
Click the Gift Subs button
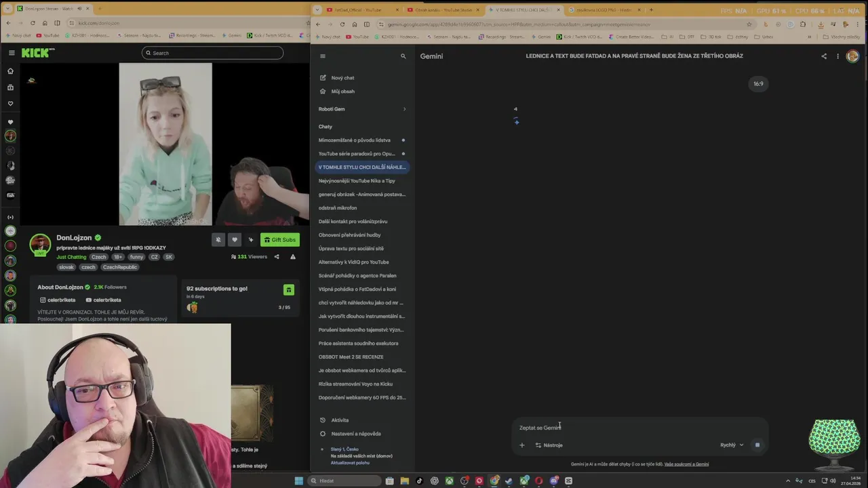[x=280, y=239]
